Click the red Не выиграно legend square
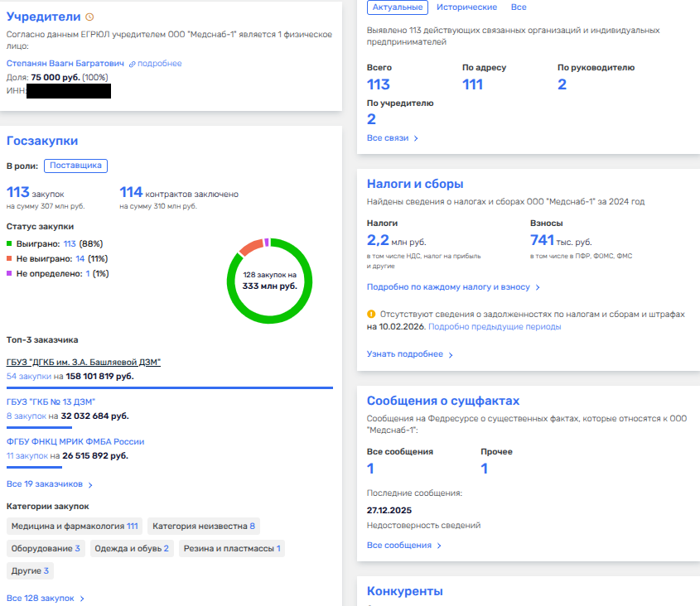This screenshot has height=606, width=700. coord(9,259)
